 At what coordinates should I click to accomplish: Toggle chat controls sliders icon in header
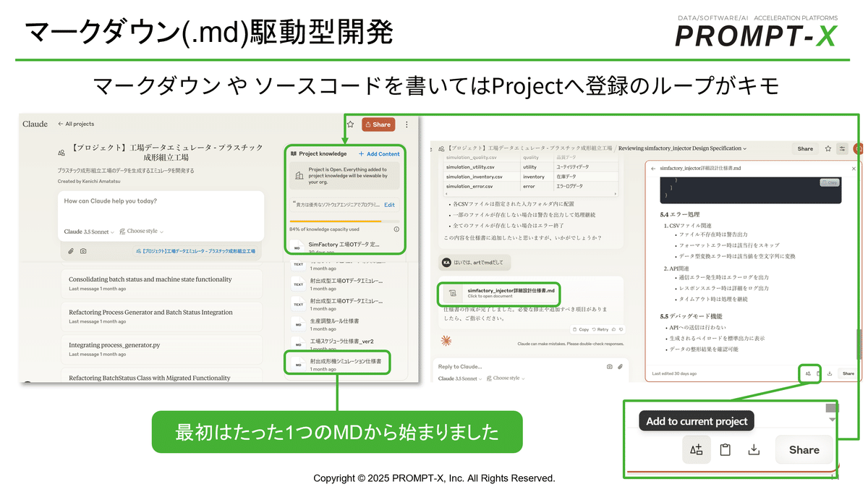pos(842,148)
